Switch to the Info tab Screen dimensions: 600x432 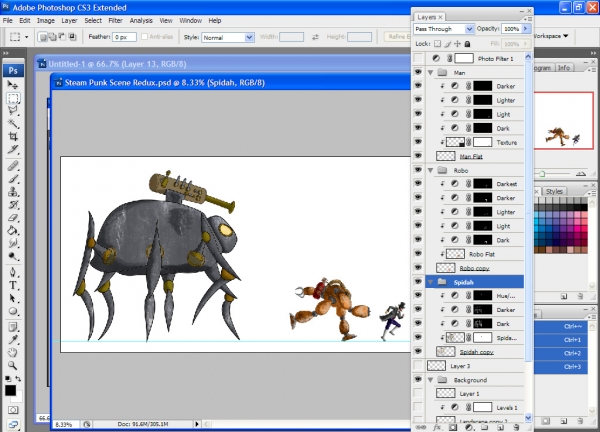pos(563,68)
